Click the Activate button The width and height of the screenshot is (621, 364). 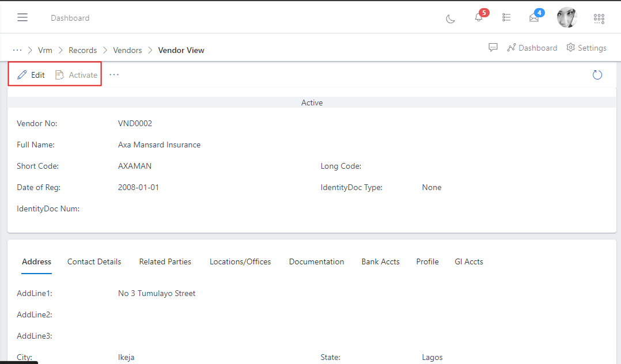[75, 74]
